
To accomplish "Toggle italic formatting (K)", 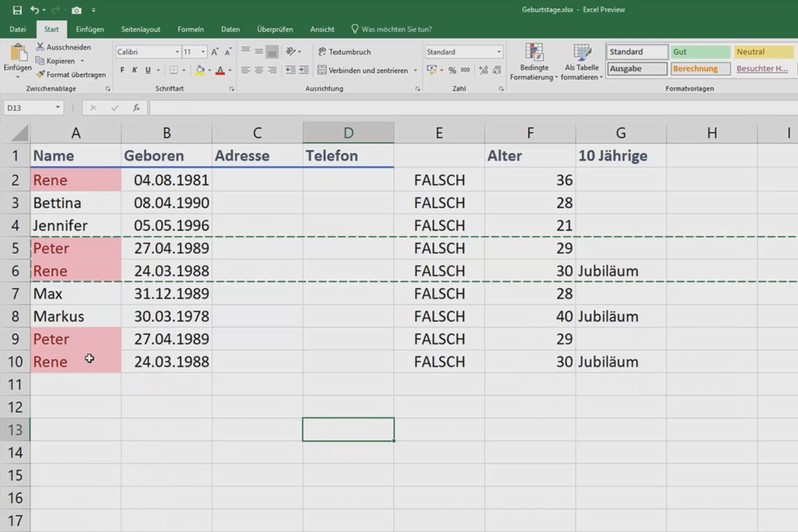I will click(x=135, y=70).
